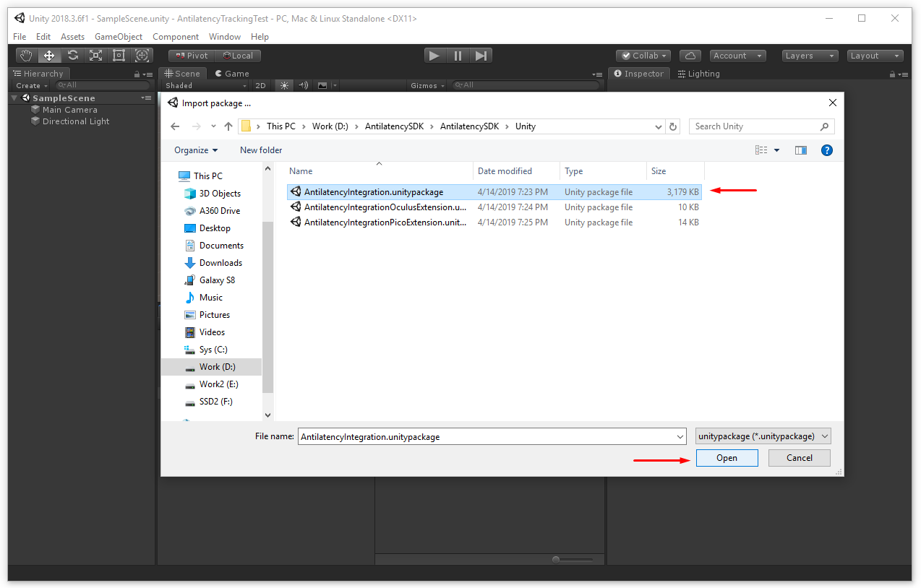The width and height of the screenshot is (921, 588).
Task: Switch to the Lighting tab
Action: point(698,74)
